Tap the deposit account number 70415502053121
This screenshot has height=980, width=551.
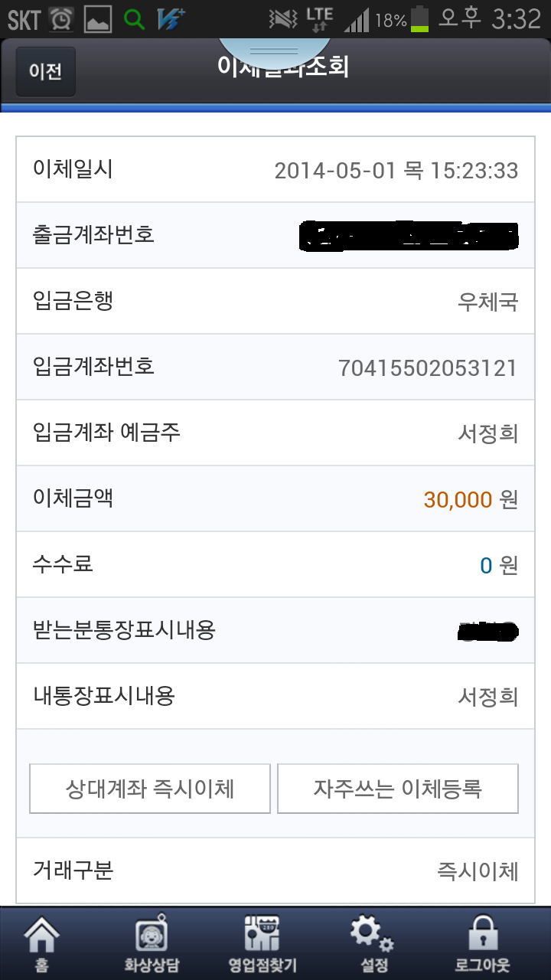[x=428, y=368]
